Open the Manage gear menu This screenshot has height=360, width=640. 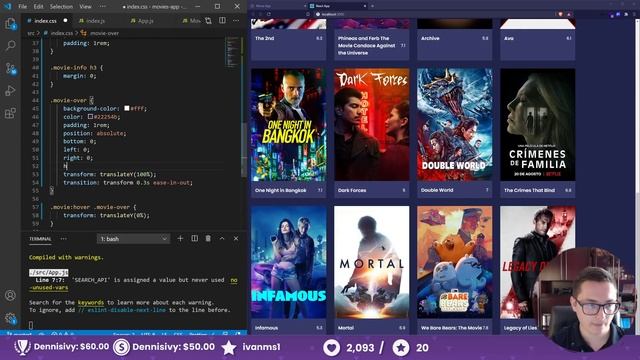pyautogui.click(x=11, y=318)
